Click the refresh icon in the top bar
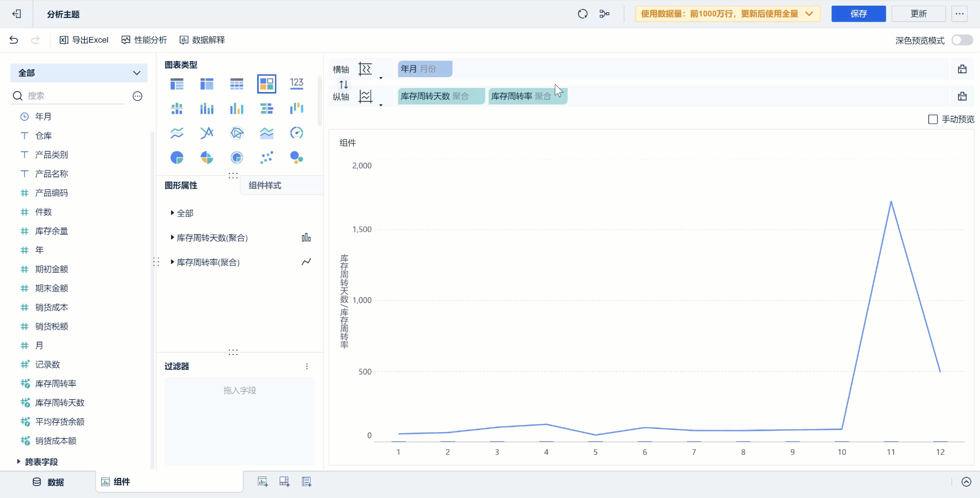This screenshot has height=498, width=980. pyautogui.click(x=583, y=14)
